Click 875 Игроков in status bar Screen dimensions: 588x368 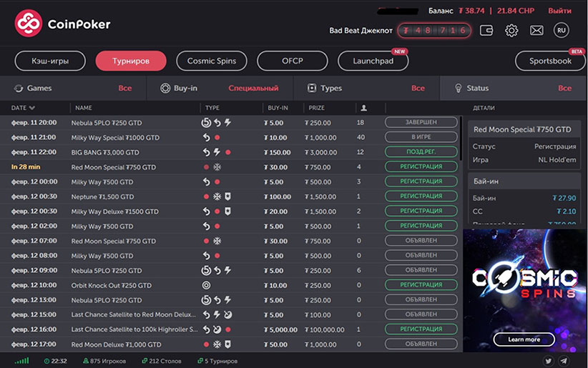pyautogui.click(x=104, y=362)
